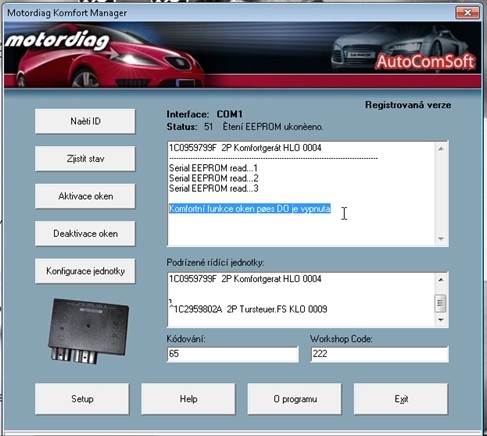Click 1C0959799F Komfortgerät line in log
Screen dimensions: 487x436
tap(245, 148)
